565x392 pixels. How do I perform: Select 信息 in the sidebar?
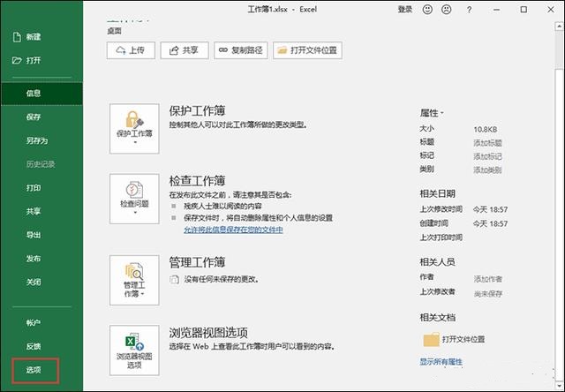coord(41,94)
